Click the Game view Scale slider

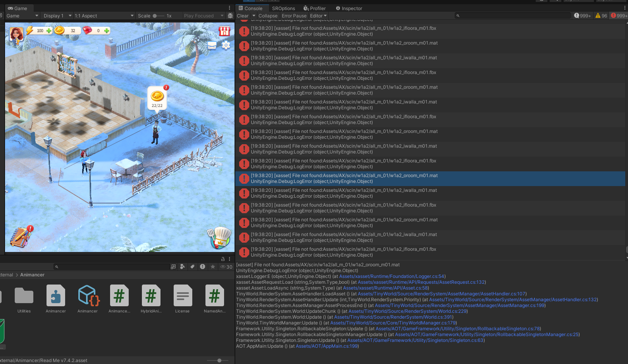tap(159, 16)
